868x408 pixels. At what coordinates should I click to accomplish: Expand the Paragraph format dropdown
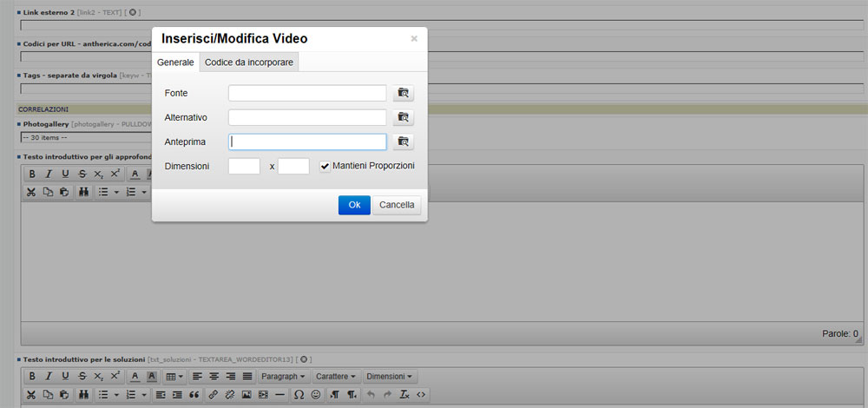point(283,377)
